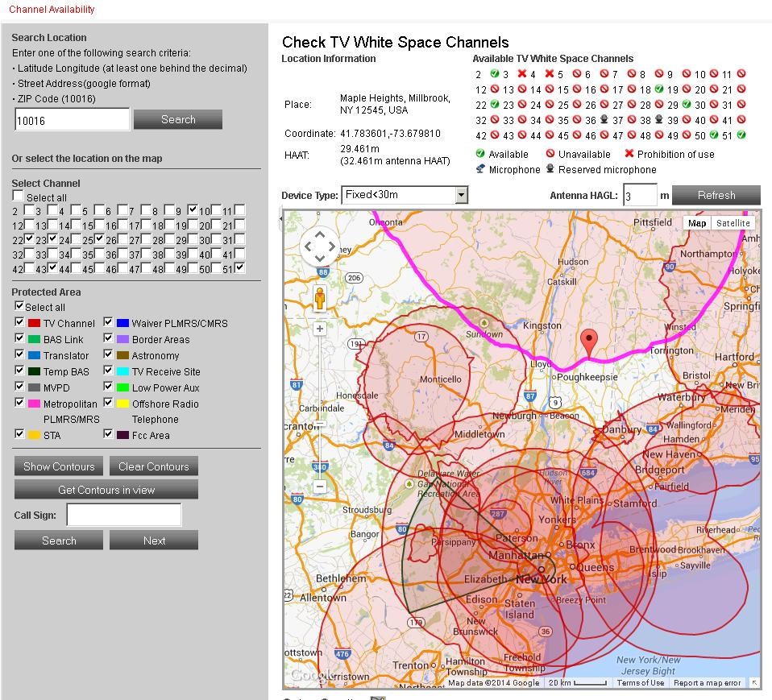Click the Reserved microphone legend icon
The height and width of the screenshot is (700, 772).
point(550,169)
